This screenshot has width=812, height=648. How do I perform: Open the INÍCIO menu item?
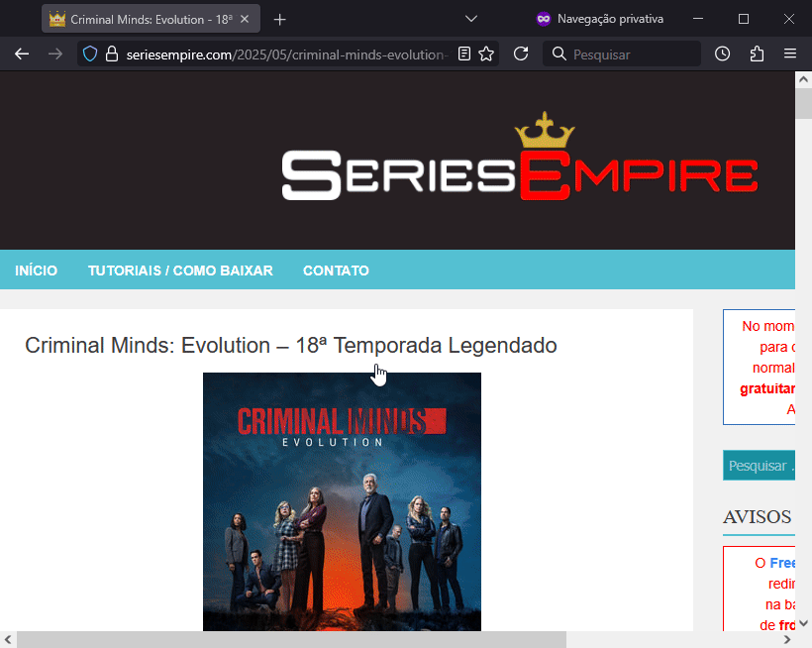tap(37, 270)
